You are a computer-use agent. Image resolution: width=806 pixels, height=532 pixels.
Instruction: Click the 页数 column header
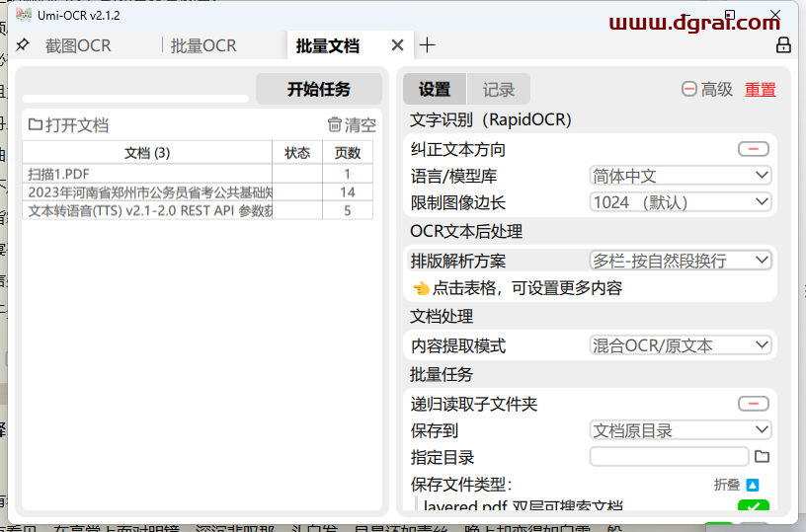pyautogui.click(x=348, y=153)
